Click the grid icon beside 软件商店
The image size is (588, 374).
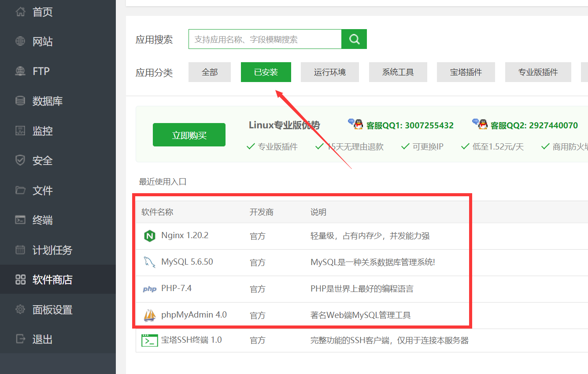coord(20,279)
